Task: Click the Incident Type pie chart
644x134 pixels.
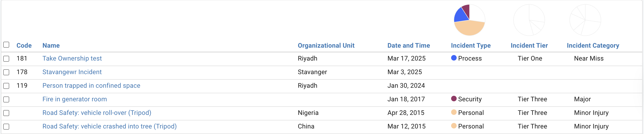Action: (469, 20)
